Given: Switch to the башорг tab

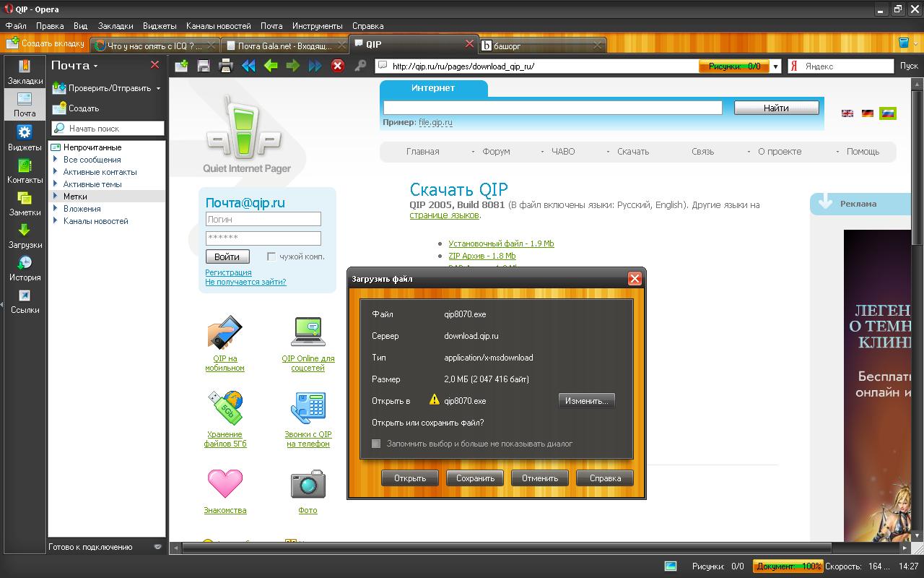Looking at the screenshot, I should point(541,46).
